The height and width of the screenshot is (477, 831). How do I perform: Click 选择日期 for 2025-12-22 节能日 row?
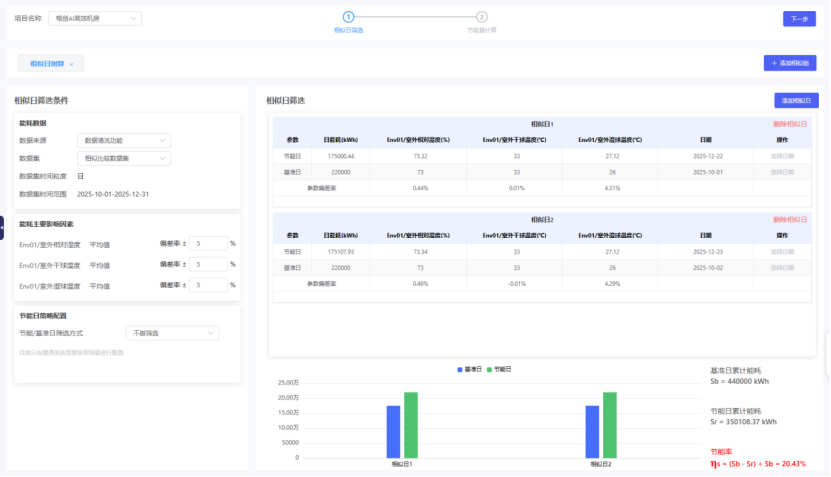coord(782,156)
